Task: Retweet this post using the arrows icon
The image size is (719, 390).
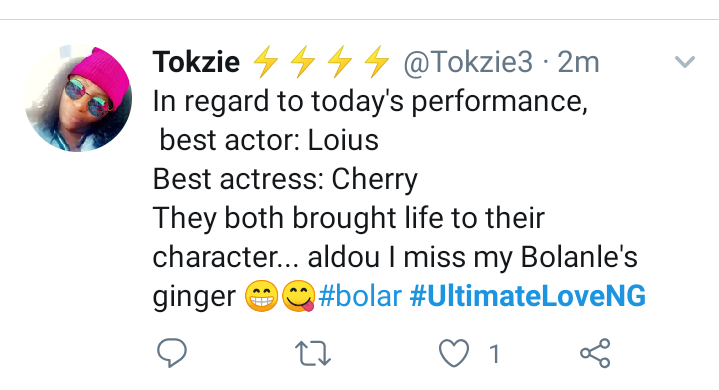Action: pos(313,353)
